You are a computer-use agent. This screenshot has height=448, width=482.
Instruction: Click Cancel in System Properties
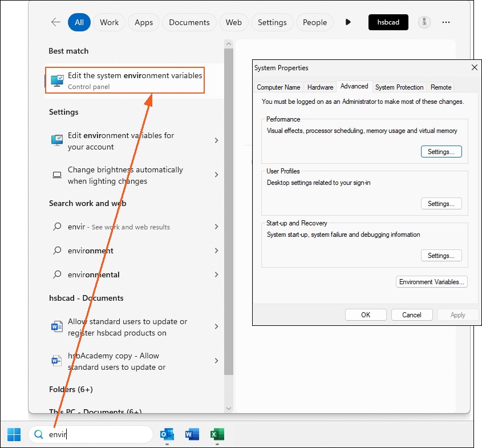412,315
